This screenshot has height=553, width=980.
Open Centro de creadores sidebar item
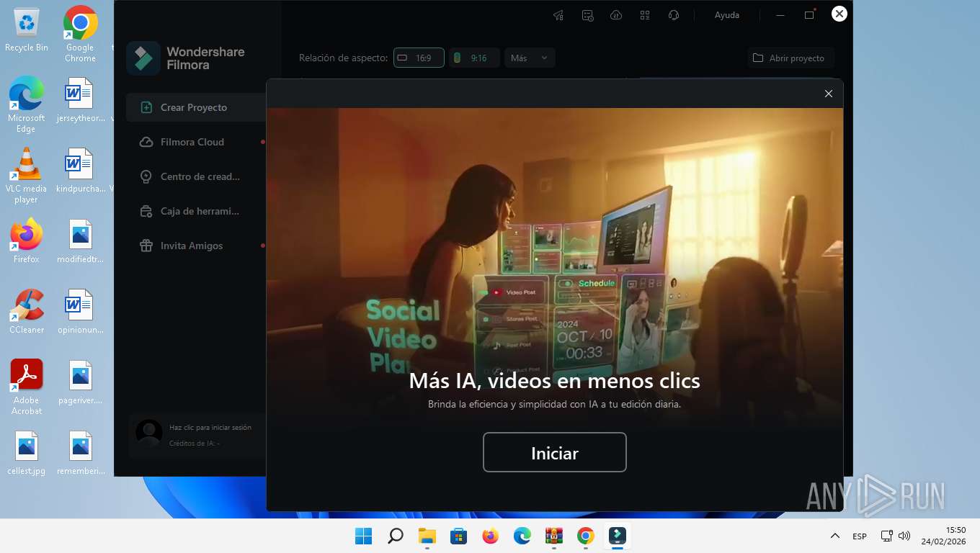pos(196,176)
